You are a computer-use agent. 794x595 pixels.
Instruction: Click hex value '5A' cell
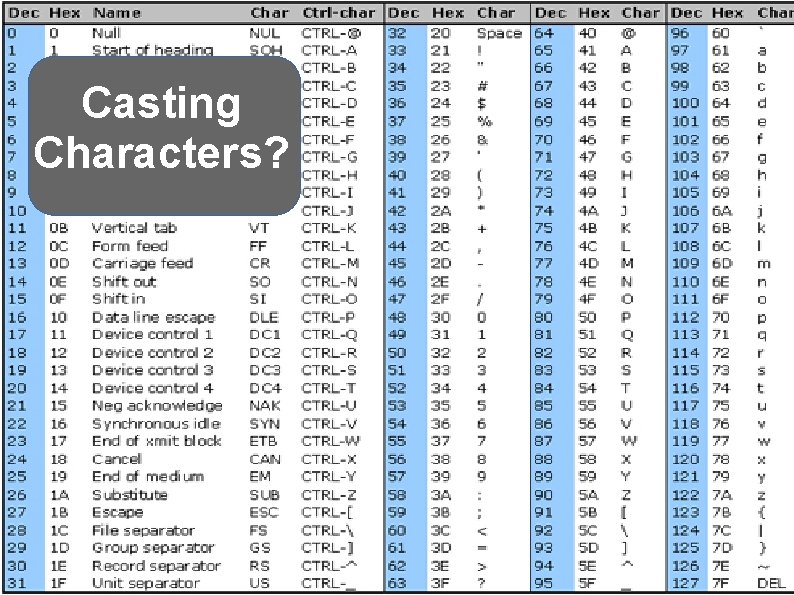click(x=589, y=495)
